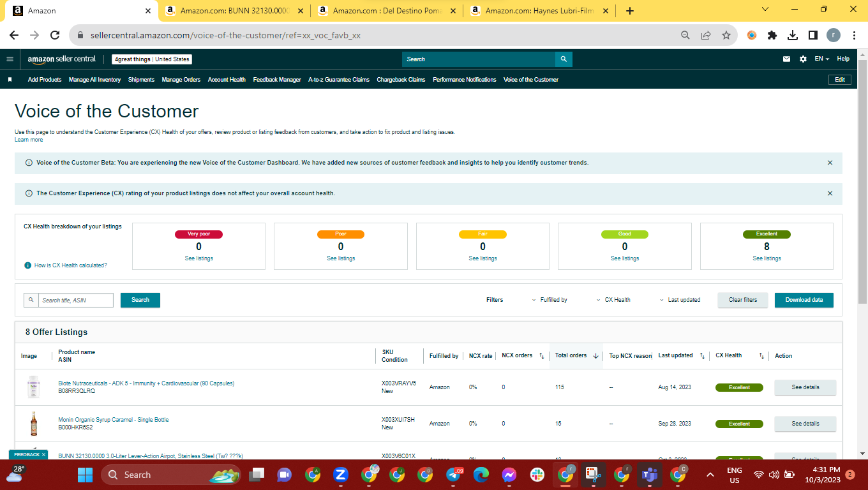Image resolution: width=868 pixels, height=490 pixels.
Task: Open Chrome downloads
Action: (793, 36)
